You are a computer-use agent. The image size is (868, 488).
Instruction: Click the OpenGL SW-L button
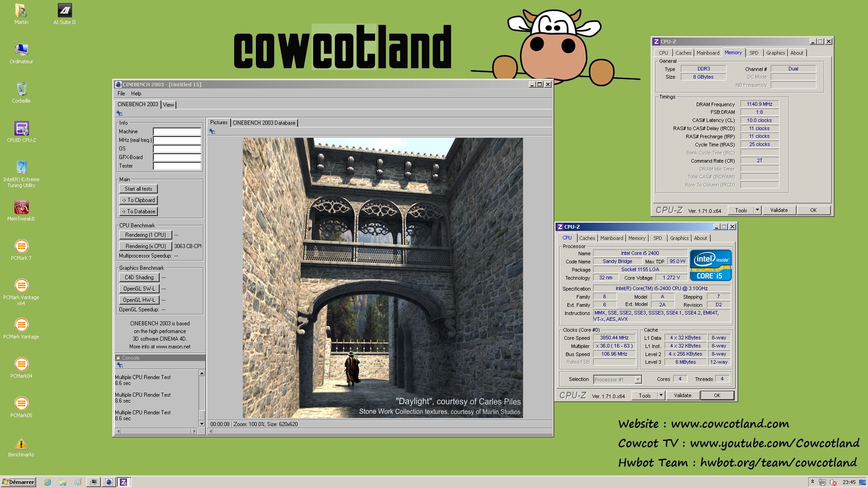click(x=139, y=289)
